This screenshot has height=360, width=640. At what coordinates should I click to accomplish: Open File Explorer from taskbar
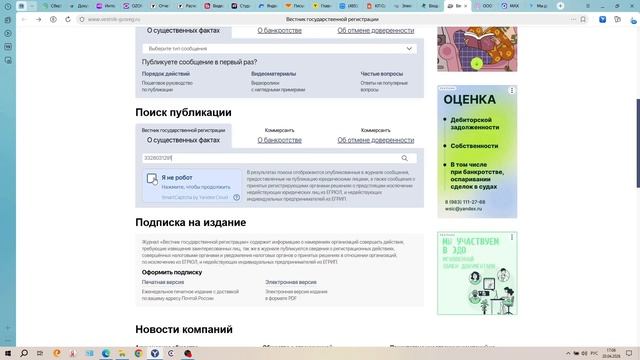(122, 353)
